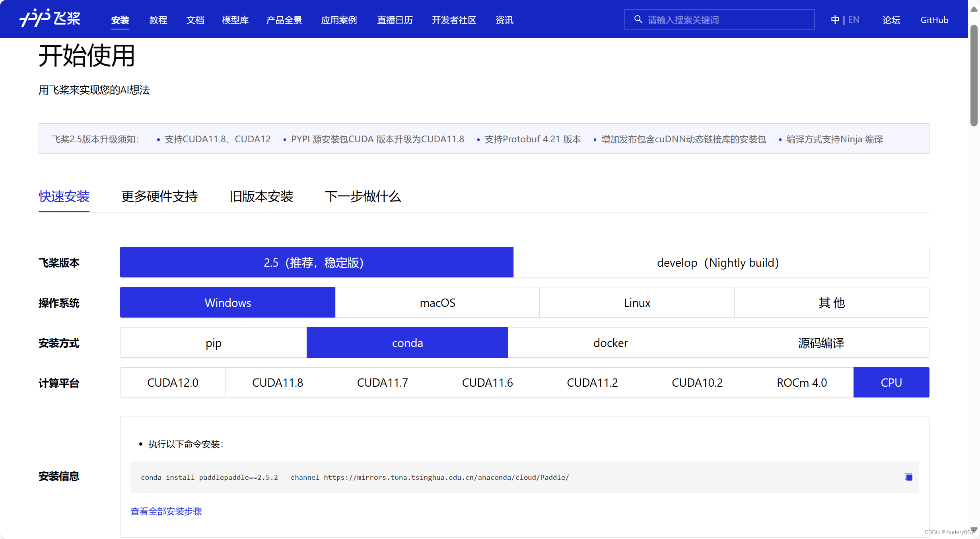Click 飞桨2.5版本升级须知 notice label
Image resolution: width=980 pixels, height=539 pixels.
95,139
